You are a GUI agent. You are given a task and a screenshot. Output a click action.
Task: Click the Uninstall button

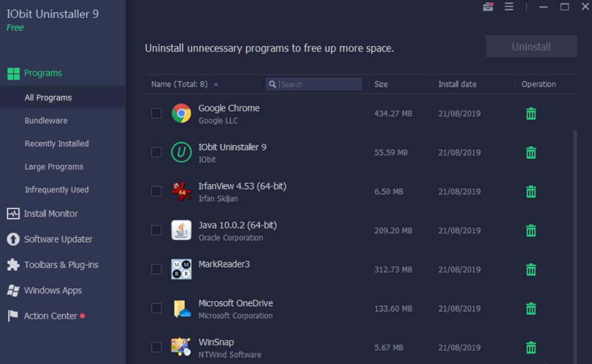coord(531,47)
